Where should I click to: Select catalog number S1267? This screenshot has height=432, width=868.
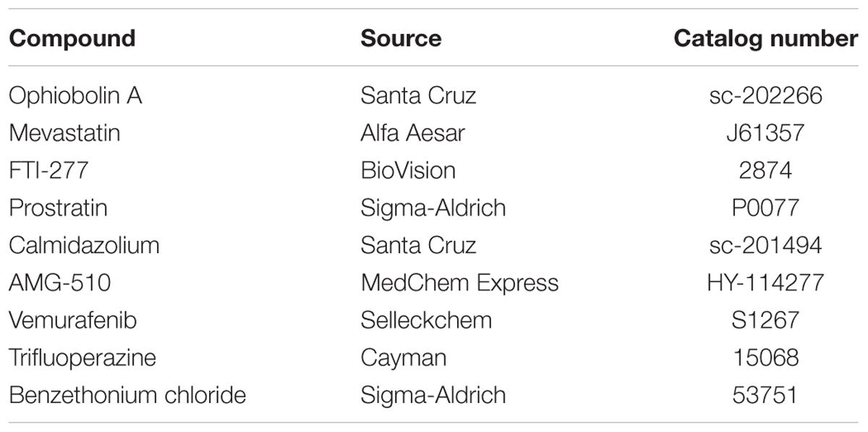click(765, 321)
